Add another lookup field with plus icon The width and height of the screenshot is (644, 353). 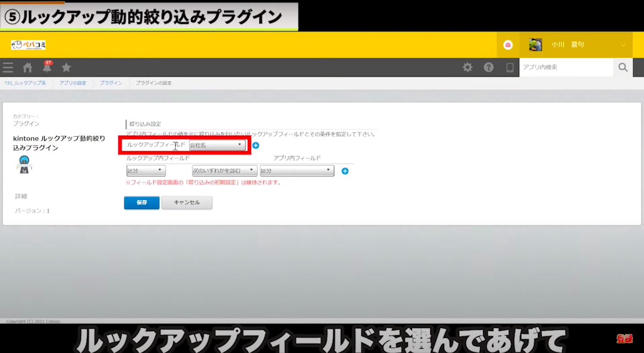(x=256, y=145)
